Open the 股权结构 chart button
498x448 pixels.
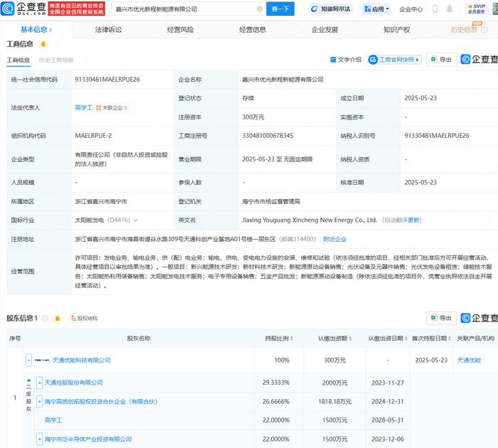pyautogui.click(x=84, y=318)
